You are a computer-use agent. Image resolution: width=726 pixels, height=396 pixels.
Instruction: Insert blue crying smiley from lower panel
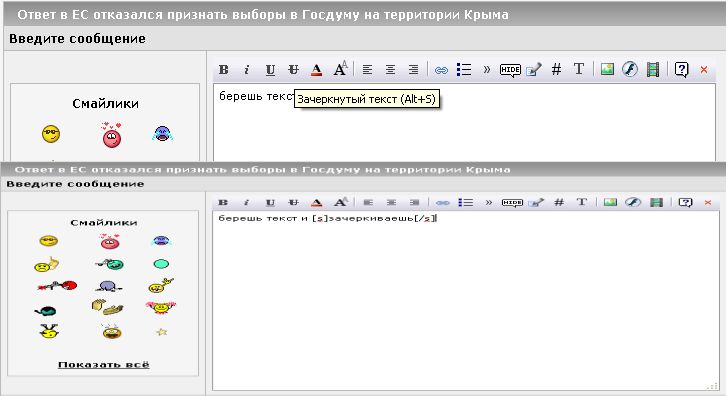[161, 240]
